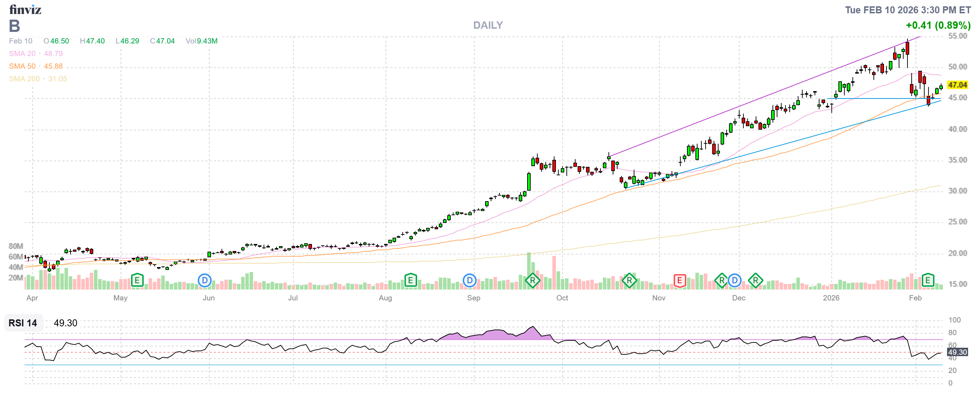Click the green earnings marker in May
980x394 pixels.
click(x=137, y=281)
